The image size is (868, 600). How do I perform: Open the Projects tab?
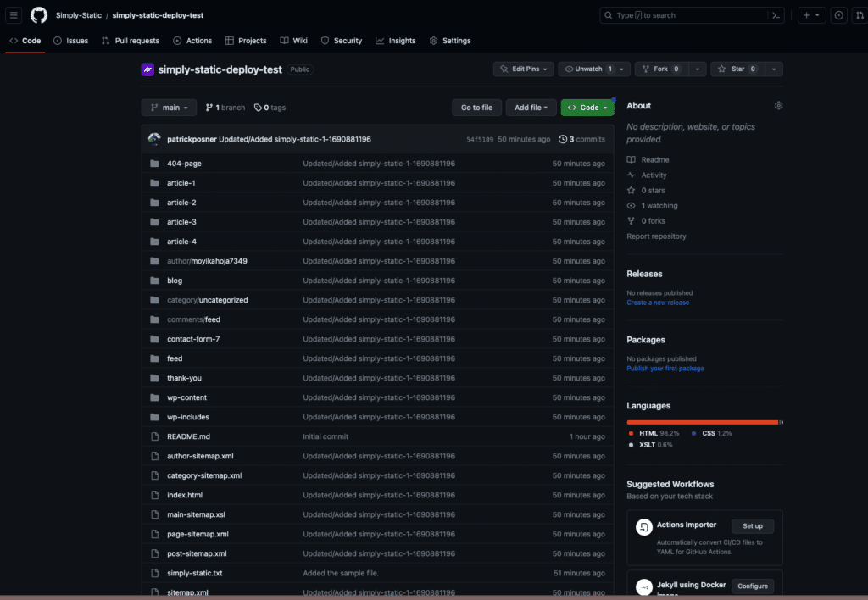246,41
